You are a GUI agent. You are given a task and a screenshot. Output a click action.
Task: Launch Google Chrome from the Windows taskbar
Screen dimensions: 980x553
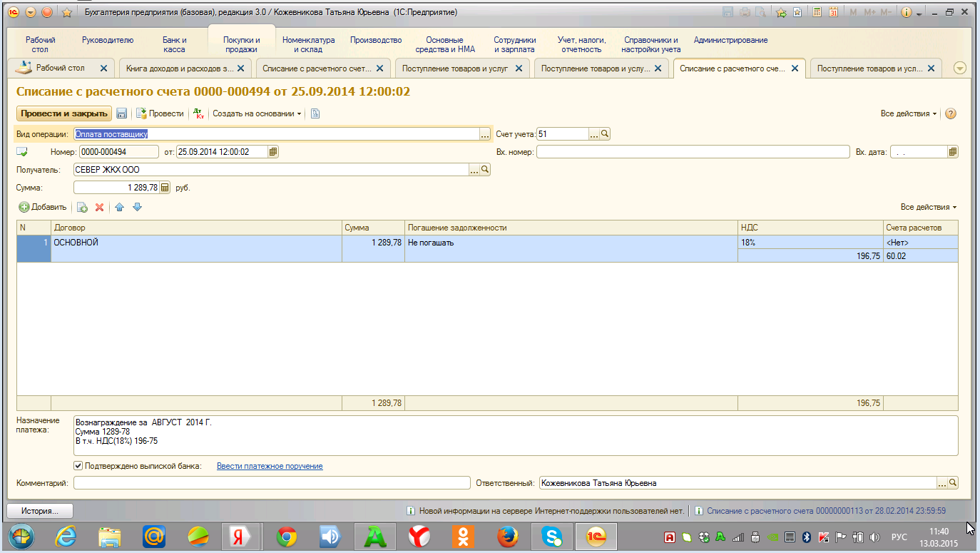[x=287, y=537]
